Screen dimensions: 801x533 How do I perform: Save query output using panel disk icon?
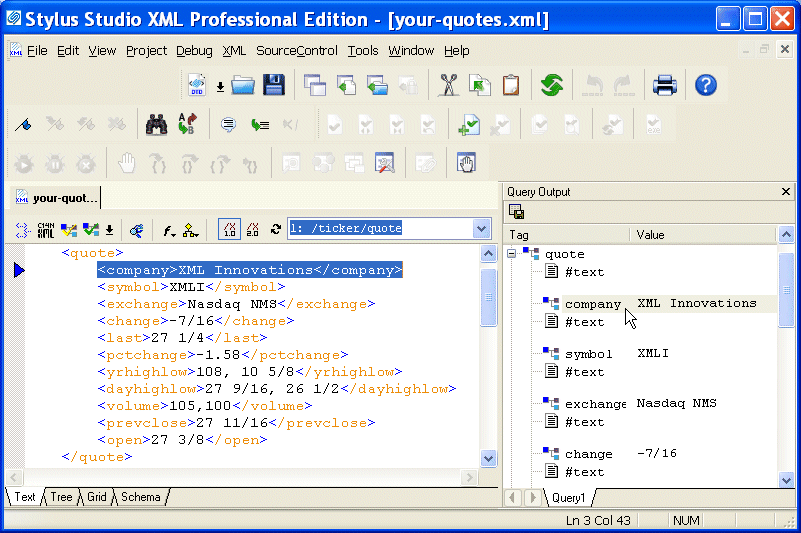517,211
